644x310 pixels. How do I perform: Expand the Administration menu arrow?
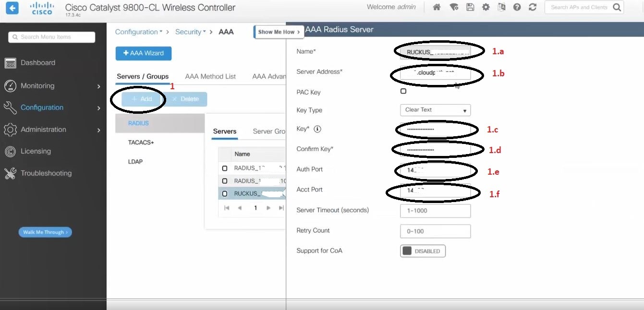99,130
